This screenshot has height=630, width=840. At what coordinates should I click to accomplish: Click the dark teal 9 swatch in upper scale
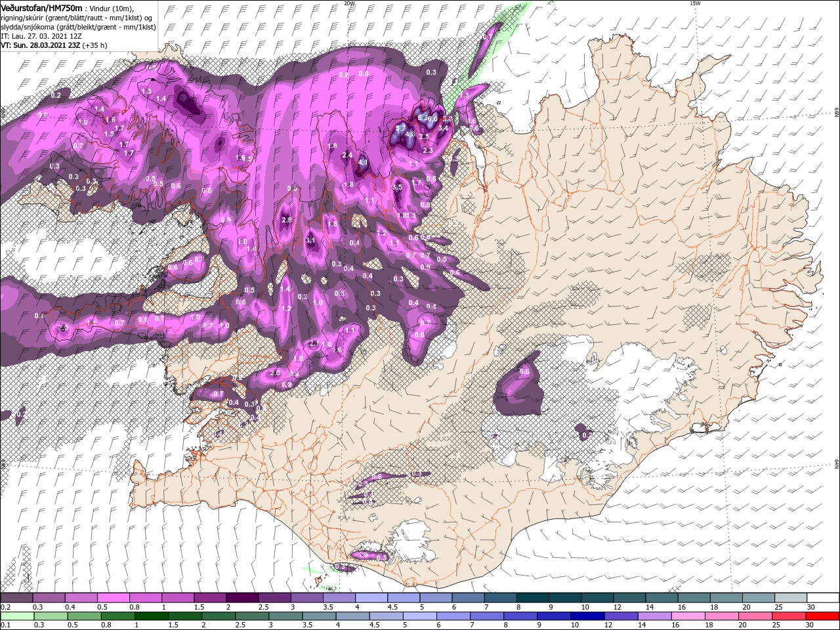tap(564, 598)
